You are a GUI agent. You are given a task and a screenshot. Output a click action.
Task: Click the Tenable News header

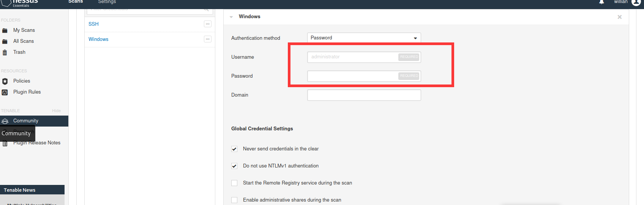[x=32, y=190]
